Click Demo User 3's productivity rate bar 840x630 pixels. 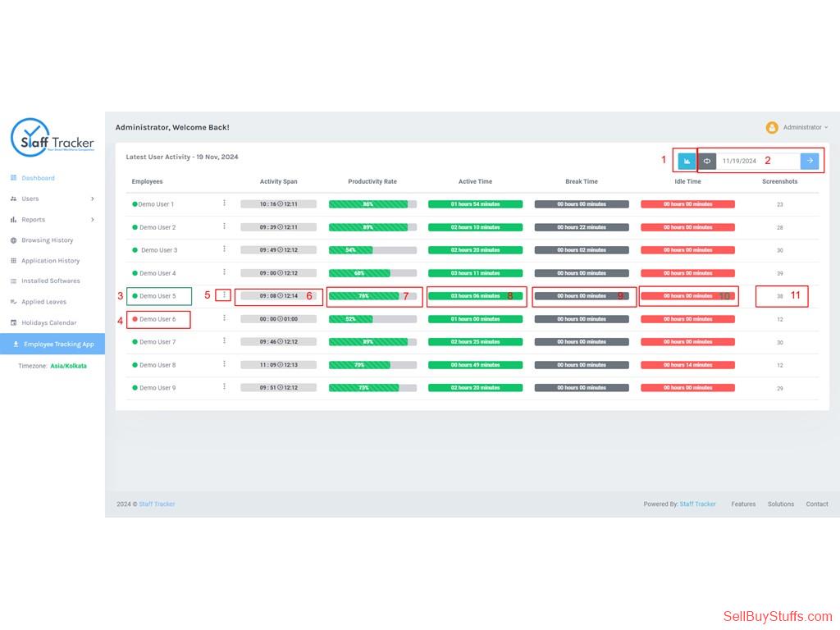(x=372, y=250)
